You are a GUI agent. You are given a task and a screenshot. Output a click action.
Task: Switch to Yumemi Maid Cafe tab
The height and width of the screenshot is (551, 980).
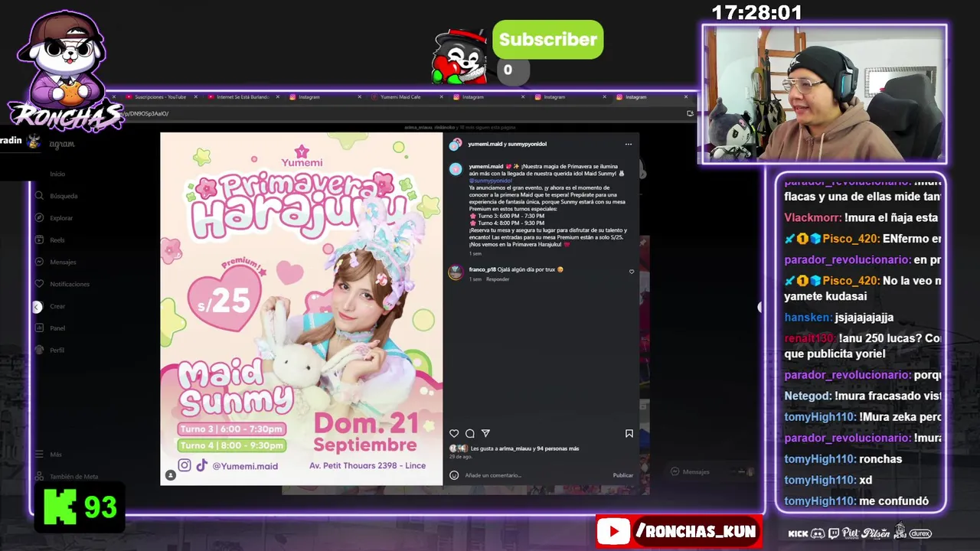pos(401,97)
